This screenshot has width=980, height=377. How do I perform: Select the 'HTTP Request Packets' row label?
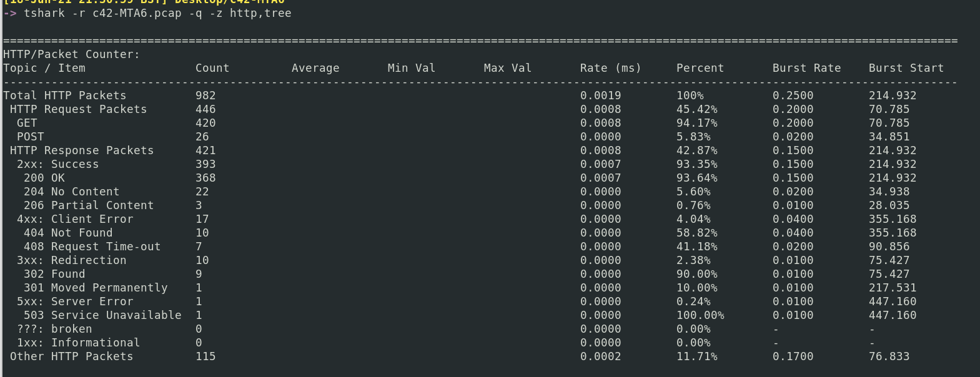click(78, 109)
